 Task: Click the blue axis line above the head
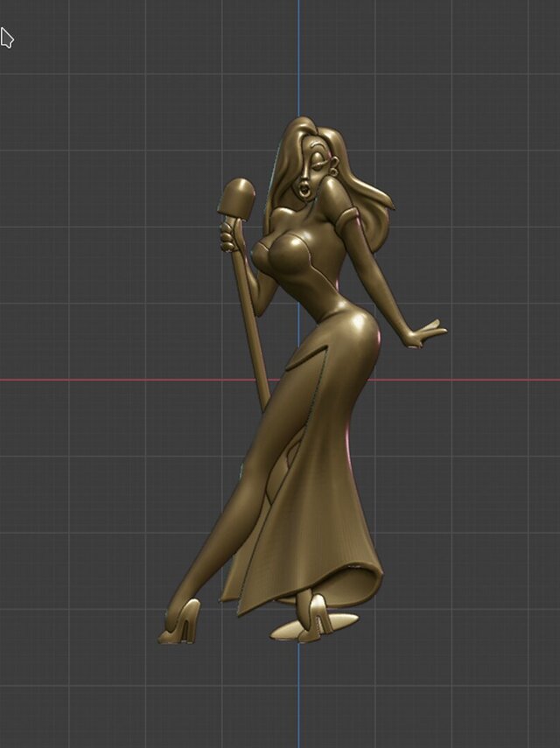pos(298,52)
